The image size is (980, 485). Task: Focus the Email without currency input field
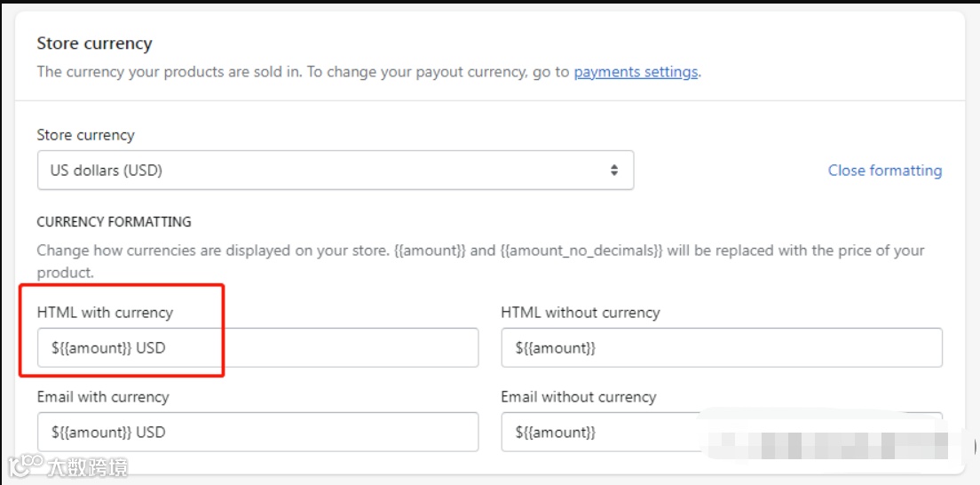point(604,433)
